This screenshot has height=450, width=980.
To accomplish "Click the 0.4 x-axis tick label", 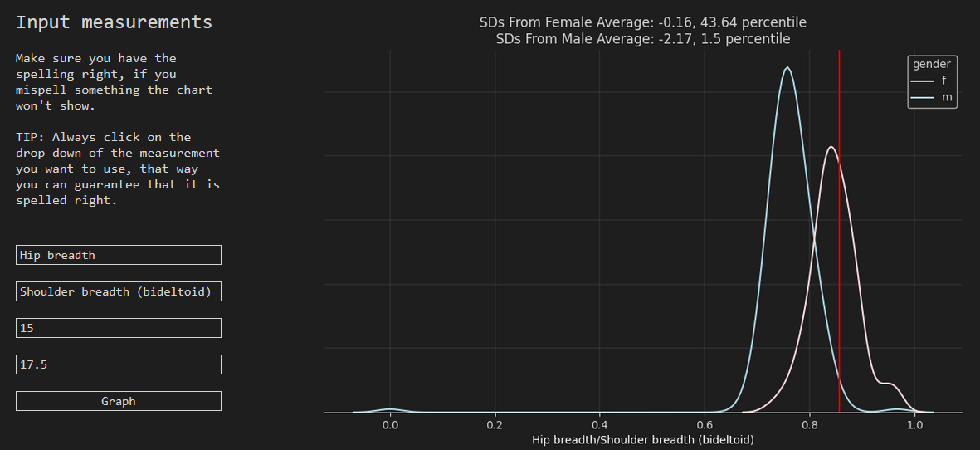I will (600, 426).
